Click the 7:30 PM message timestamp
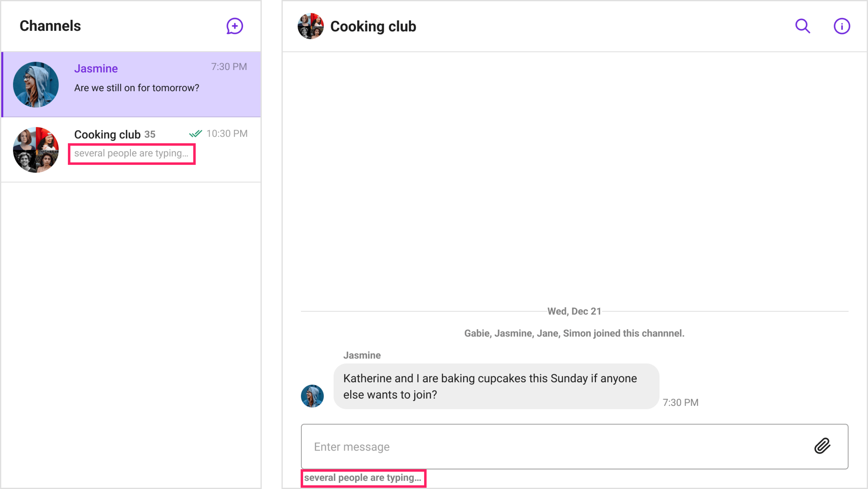Image resolution: width=868 pixels, height=489 pixels. 680,402
